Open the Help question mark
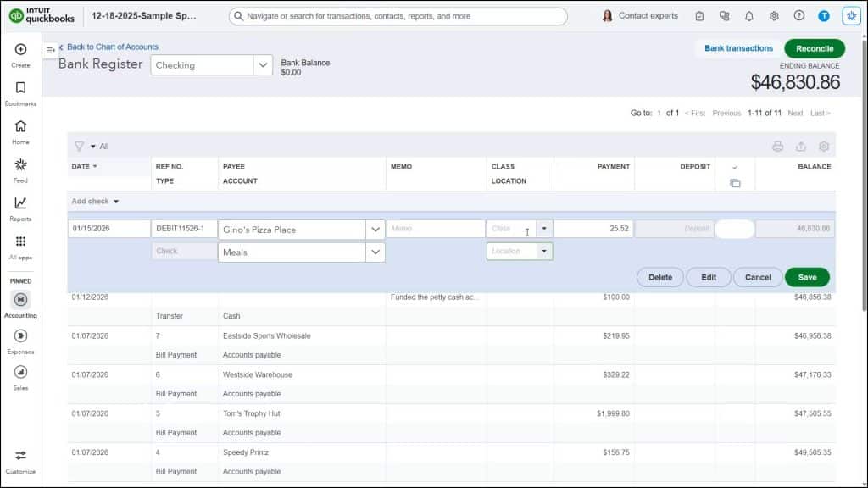The height and width of the screenshot is (488, 868). (x=798, y=16)
